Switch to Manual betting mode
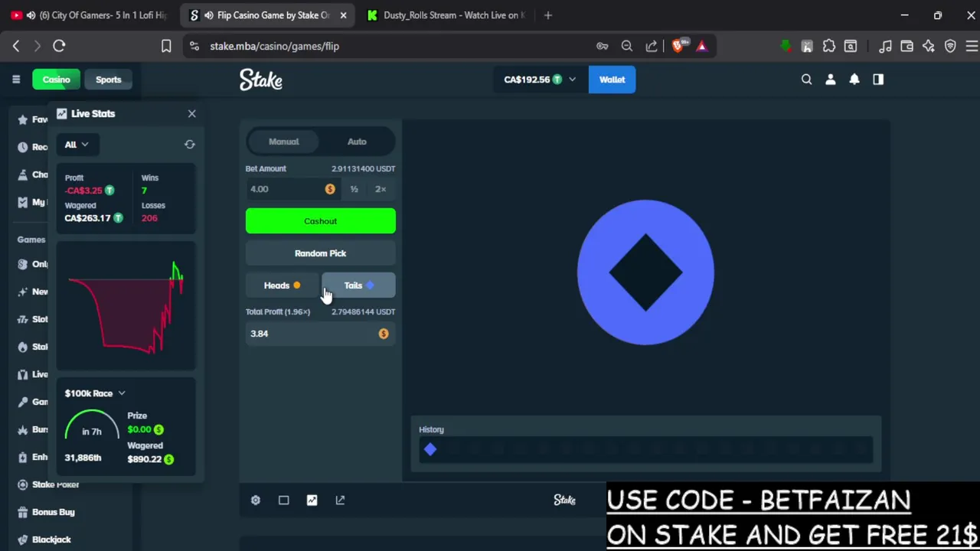 coord(283,142)
